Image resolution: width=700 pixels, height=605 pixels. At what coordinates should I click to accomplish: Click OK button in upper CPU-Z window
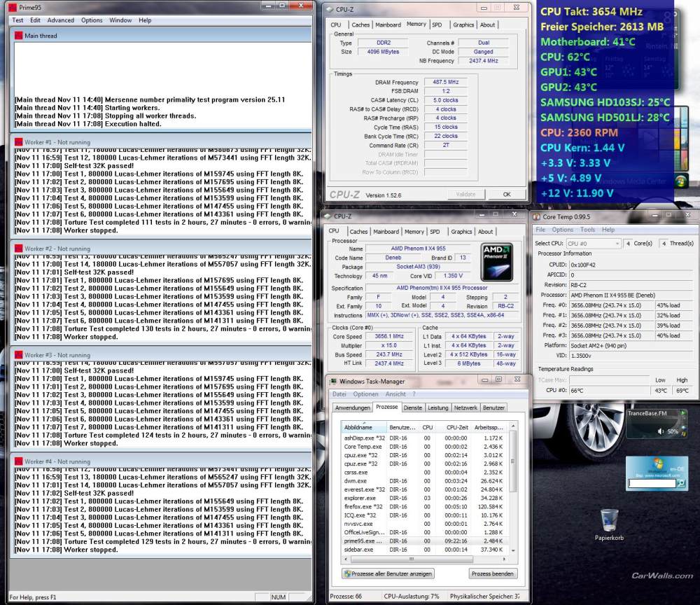(507, 194)
